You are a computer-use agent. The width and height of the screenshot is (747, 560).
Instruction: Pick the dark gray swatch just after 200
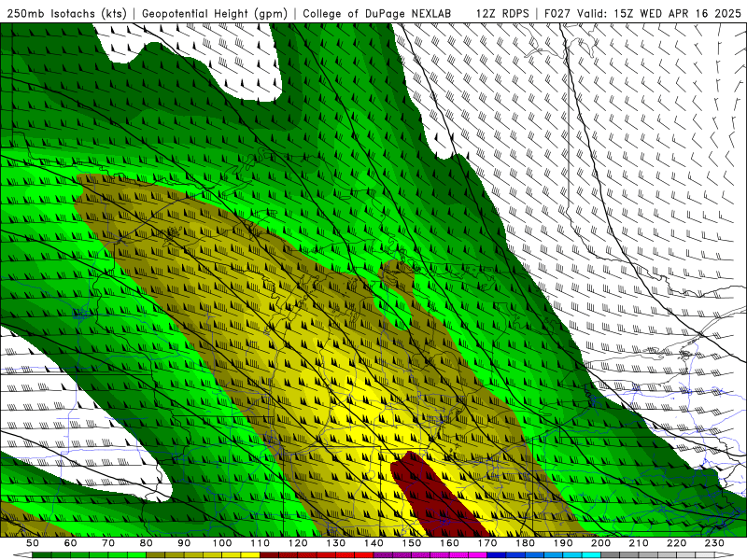[611, 554]
